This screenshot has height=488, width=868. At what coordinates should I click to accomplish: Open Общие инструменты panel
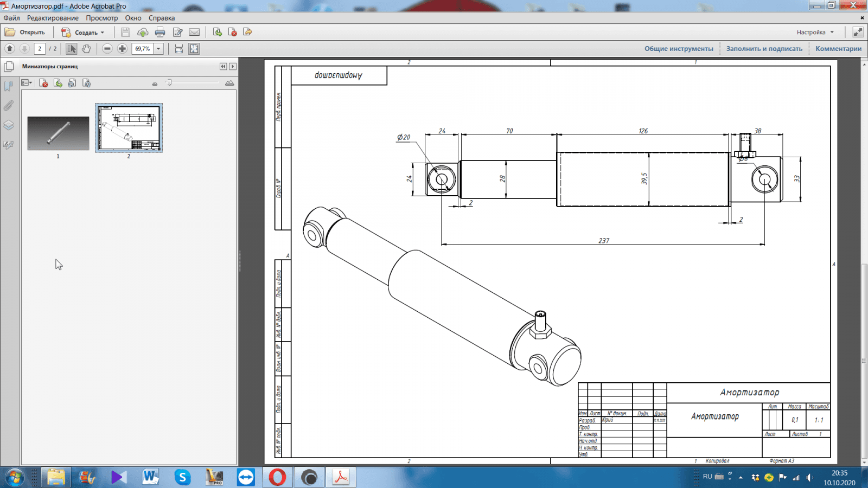[x=679, y=49]
